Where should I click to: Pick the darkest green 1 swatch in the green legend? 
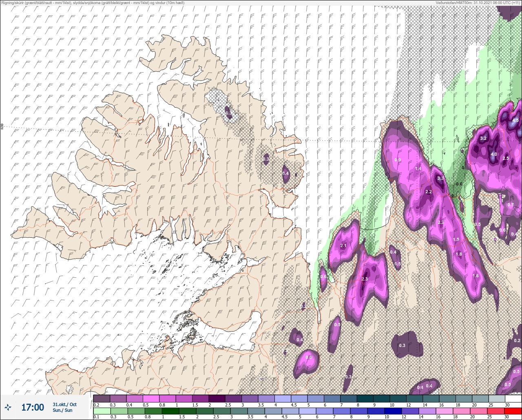[170, 411]
